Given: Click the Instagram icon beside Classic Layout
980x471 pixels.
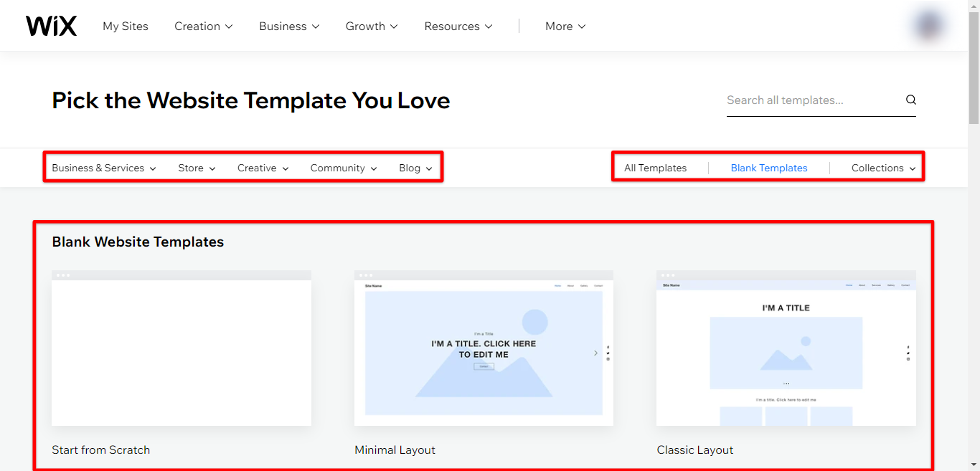Looking at the screenshot, I should (x=908, y=359).
